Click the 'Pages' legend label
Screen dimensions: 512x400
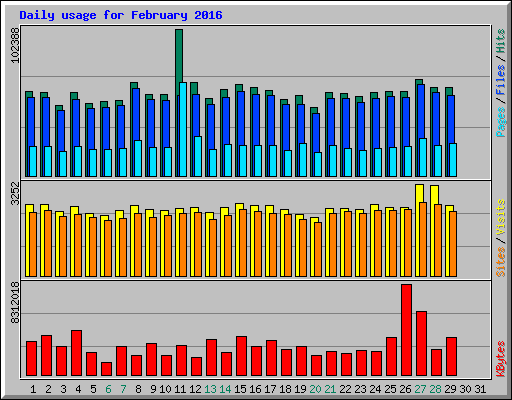point(501,122)
